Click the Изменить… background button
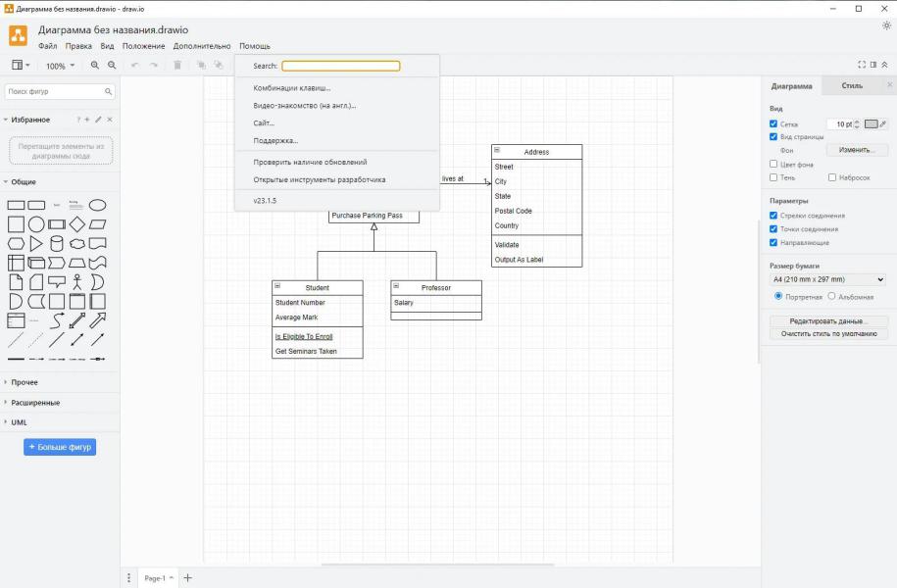Image resolution: width=897 pixels, height=588 pixels. click(x=857, y=150)
